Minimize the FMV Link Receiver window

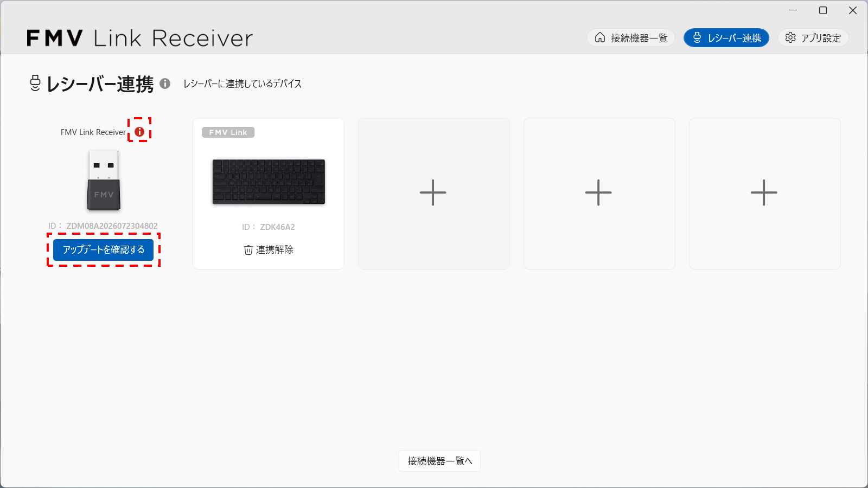coord(793,10)
